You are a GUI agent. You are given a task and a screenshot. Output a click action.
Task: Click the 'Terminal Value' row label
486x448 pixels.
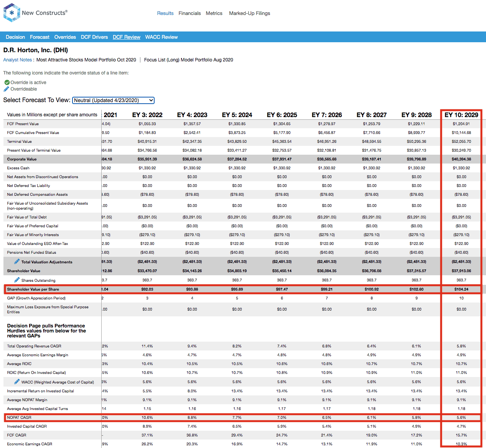point(19,142)
